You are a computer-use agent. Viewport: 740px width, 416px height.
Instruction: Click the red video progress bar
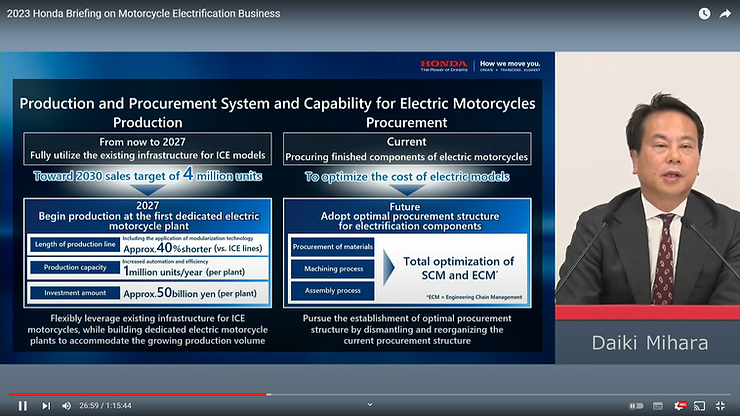137,394
